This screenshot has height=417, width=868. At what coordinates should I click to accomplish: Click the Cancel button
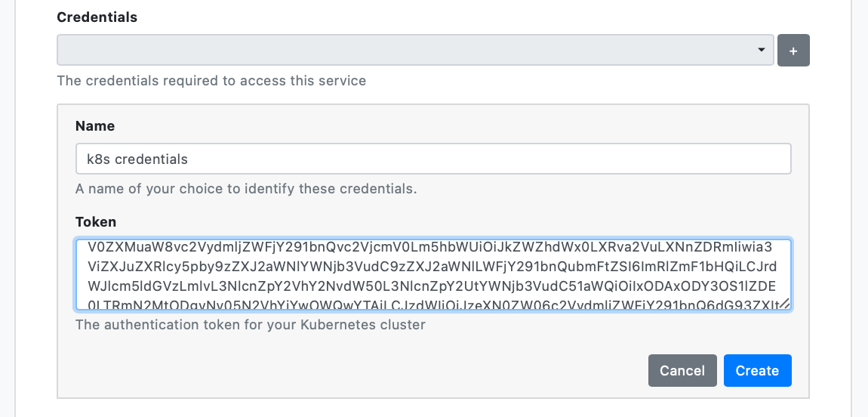tap(682, 370)
